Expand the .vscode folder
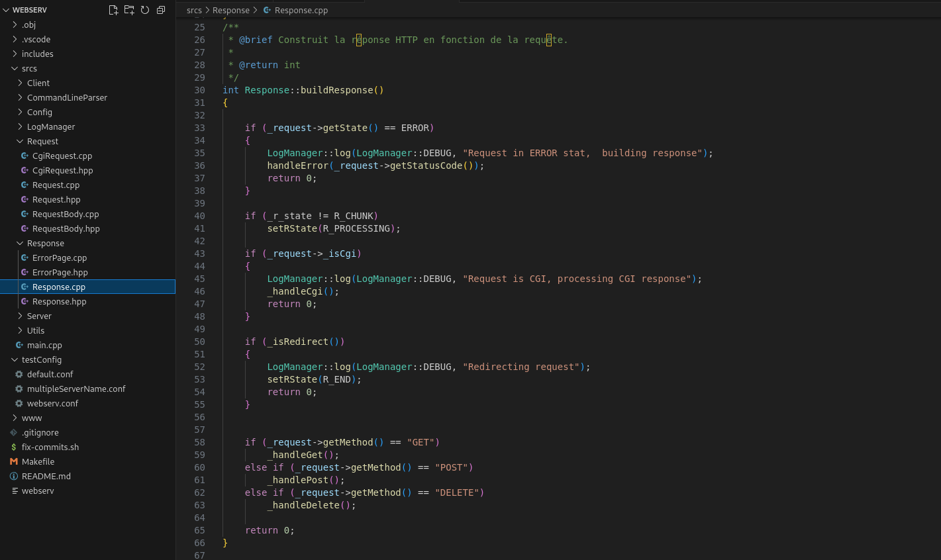This screenshot has height=560, width=941. (x=15, y=39)
